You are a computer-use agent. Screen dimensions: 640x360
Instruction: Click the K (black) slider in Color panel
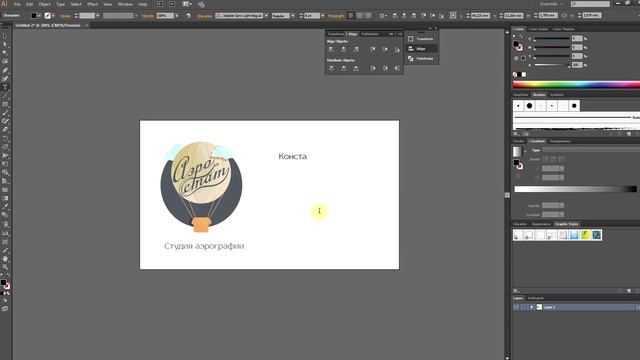[x=552, y=65]
